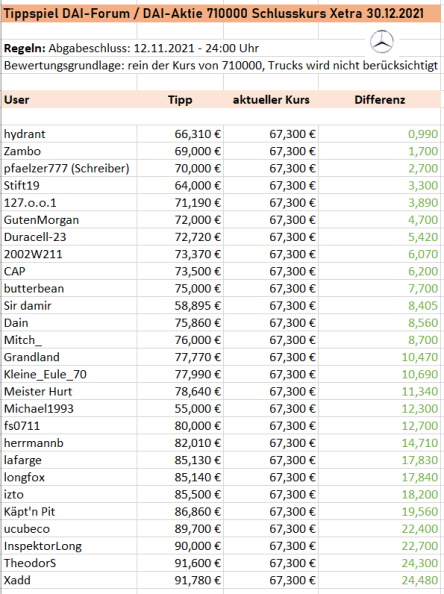Select the Differenz header cell

pyautogui.click(x=380, y=100)
